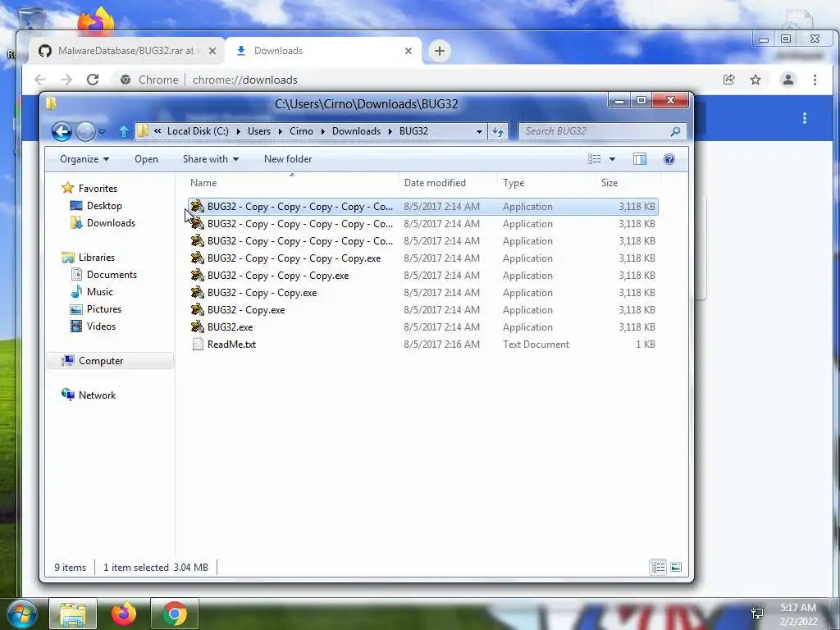Select Computer in navigation pane
Image resolution: width=840 pixels, height=630 pixels.
tap(101, 361)
